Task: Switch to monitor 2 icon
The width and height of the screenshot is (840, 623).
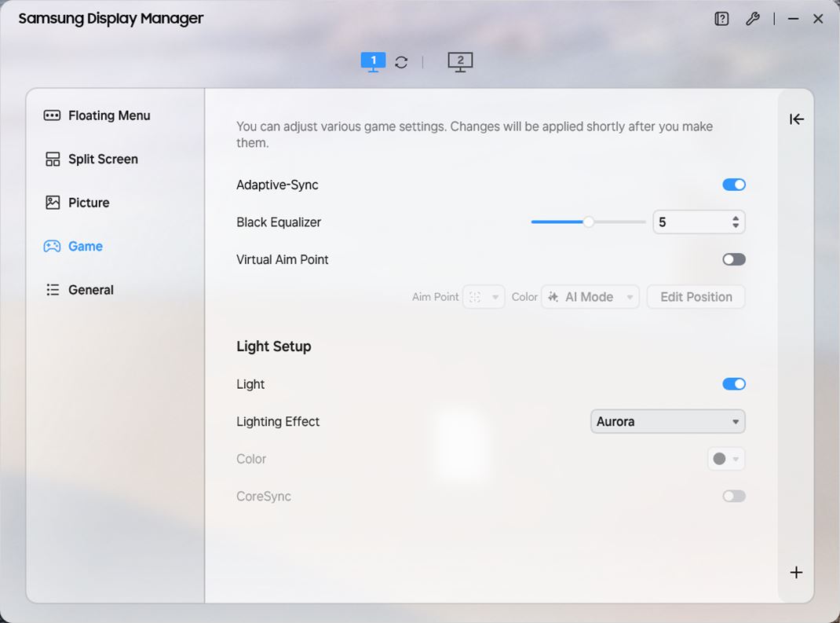Action: [460, 62]
